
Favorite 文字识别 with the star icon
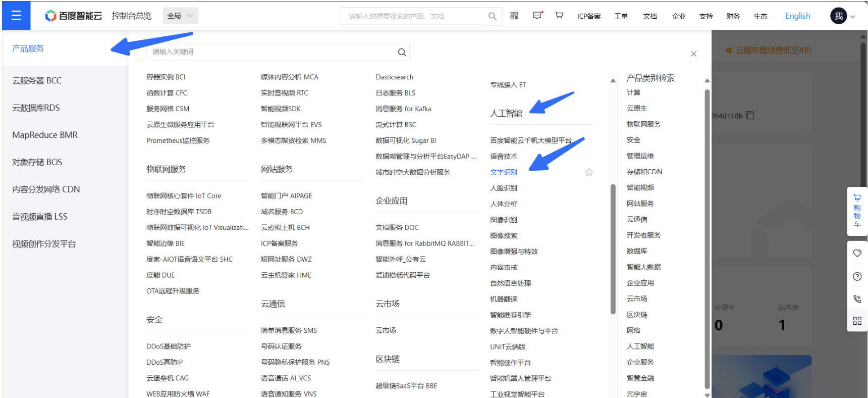(589, 172)
